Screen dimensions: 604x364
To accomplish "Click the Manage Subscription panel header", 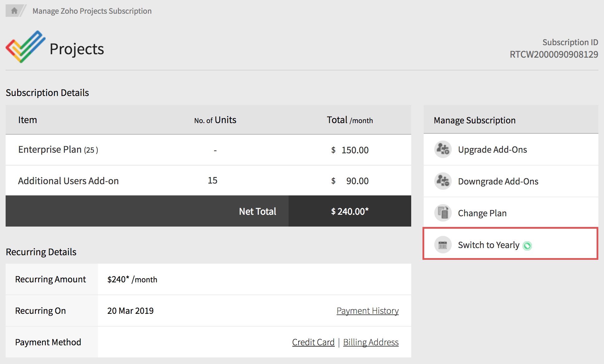I will click(511, 120).
